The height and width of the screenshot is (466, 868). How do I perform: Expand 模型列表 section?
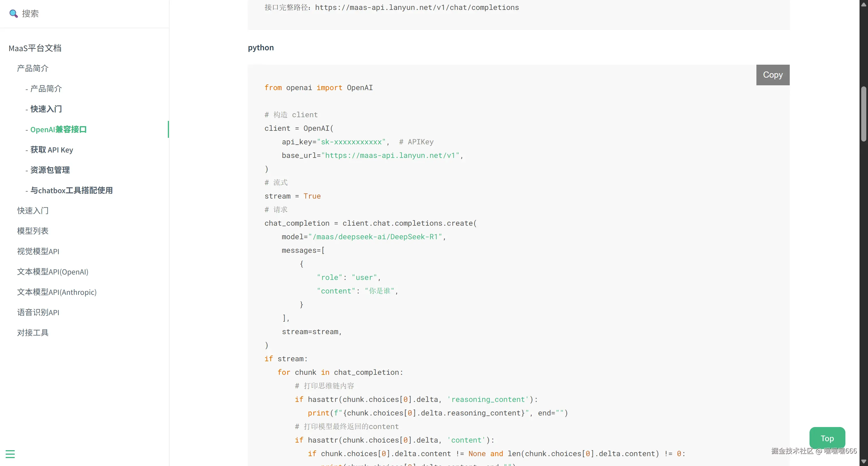coord(33,231)
